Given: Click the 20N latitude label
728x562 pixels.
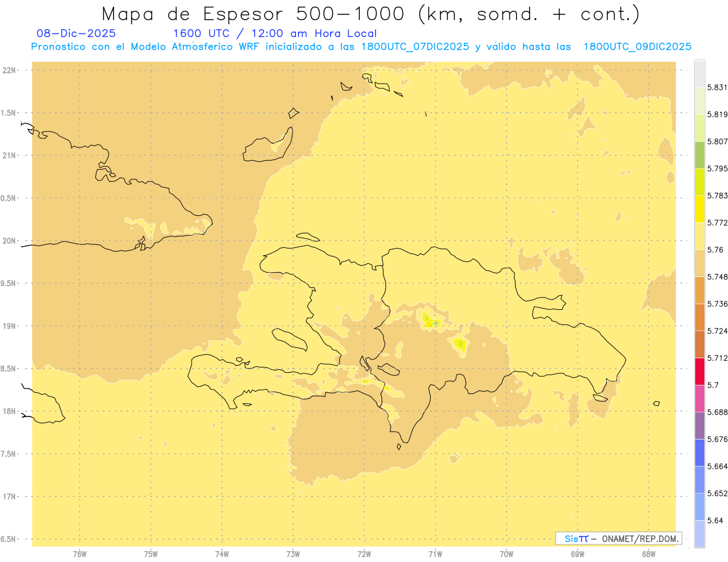Looking at the screenshot, I should click(x=9, y=241).
